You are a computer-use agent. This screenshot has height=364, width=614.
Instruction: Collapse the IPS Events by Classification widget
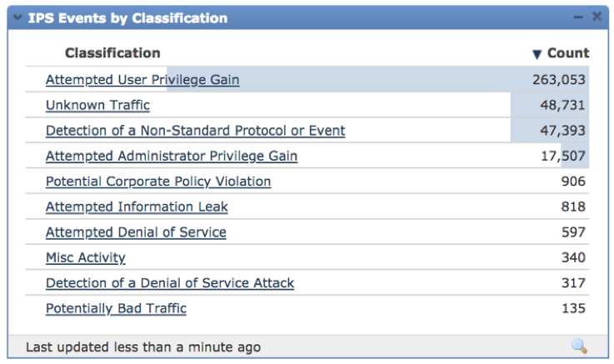tap(17, 17)
